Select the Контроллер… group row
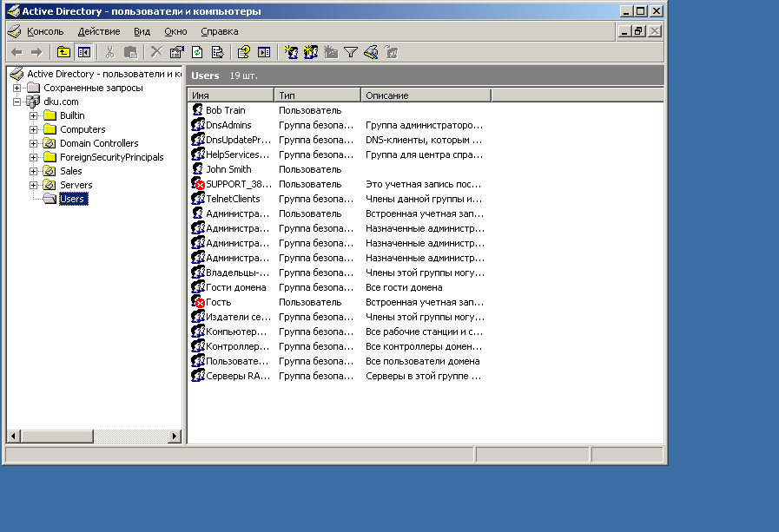The image size is (779, 532). [337, 346]
